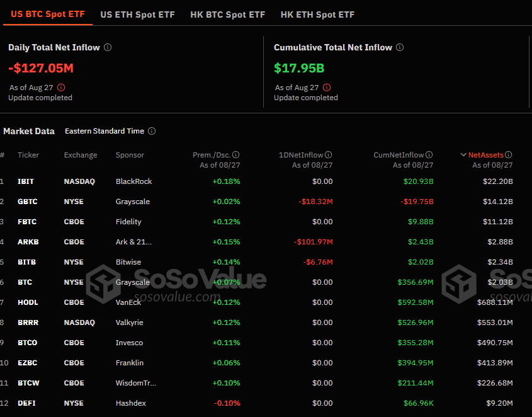The height and width of the screenshot is (417, 532).
Task: Toggle NetAssets sort order with its arrow
Action: point(463,154)
